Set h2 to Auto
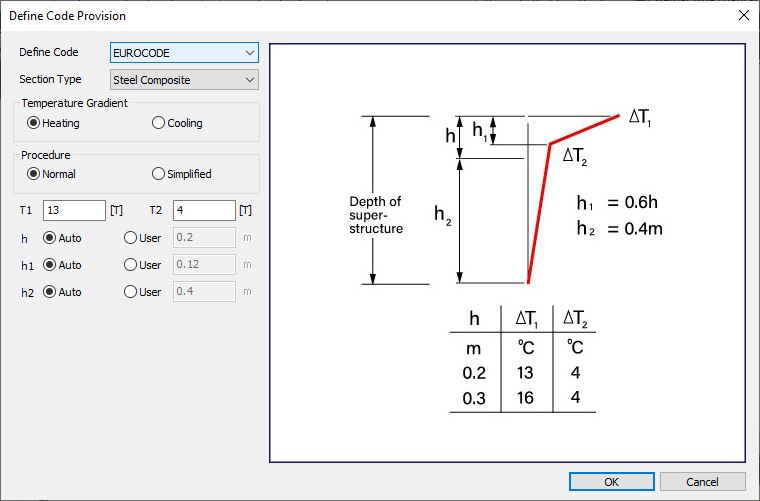Image resolution: width=760 pixels, height=501 pixels. [x=49, y=292]
